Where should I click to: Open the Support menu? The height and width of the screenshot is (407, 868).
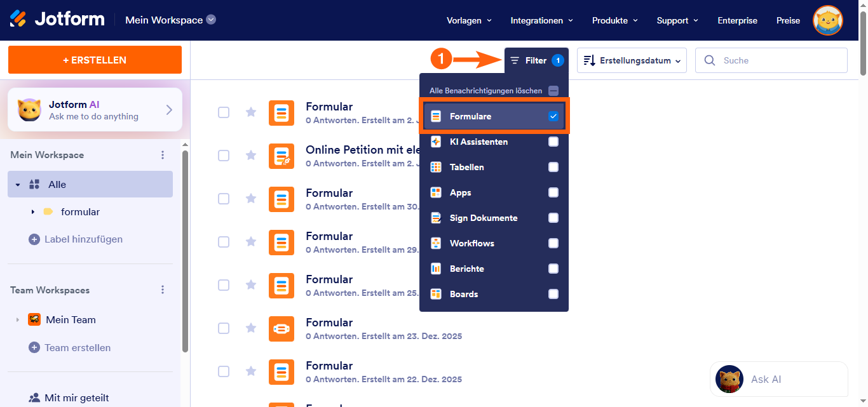pos(677,20)
